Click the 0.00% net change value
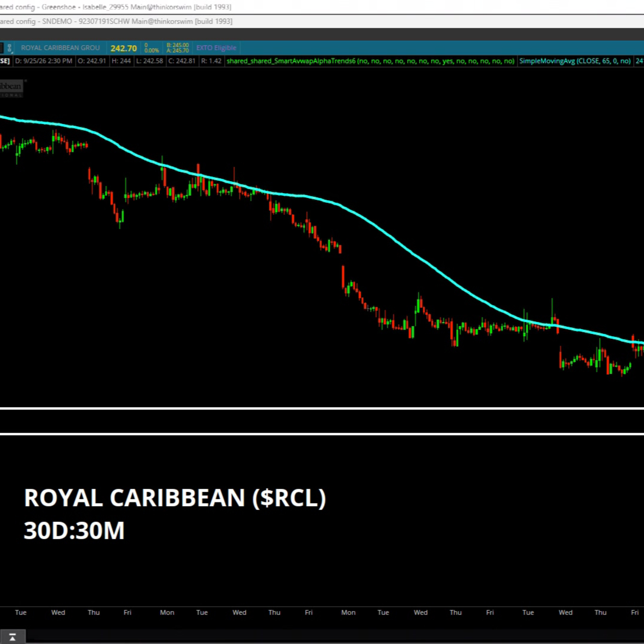The width and height of the screenshot is (644, 644). [152, 51]
